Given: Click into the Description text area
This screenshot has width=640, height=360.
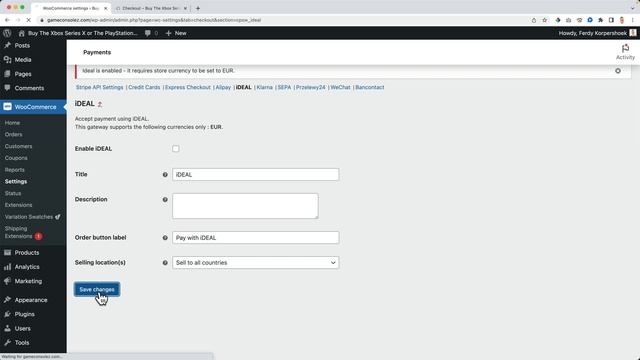Looking at the screenshot, I should point(245,206).
